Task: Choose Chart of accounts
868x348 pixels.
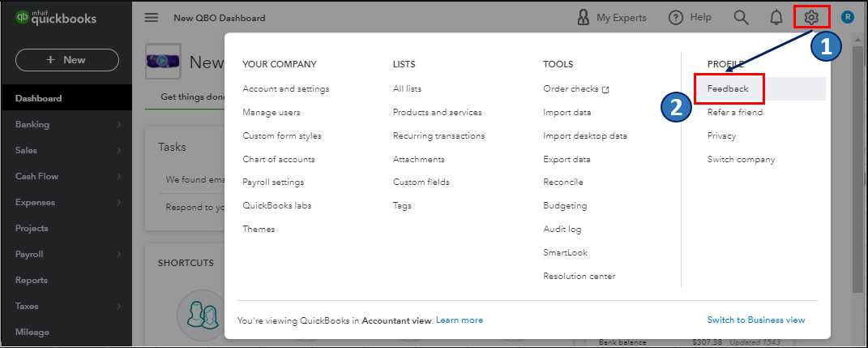Action: [278, 159]
